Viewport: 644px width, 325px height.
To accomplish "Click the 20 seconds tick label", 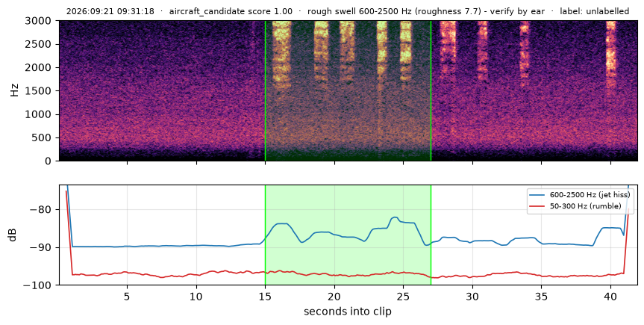I will click(x=334, y=296).
